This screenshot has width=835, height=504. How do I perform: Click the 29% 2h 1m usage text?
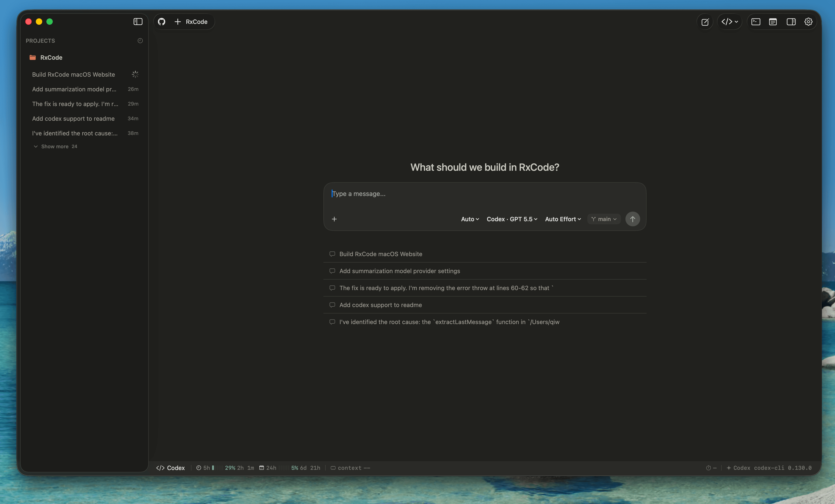pyautogui.click(x=239, y=468)
